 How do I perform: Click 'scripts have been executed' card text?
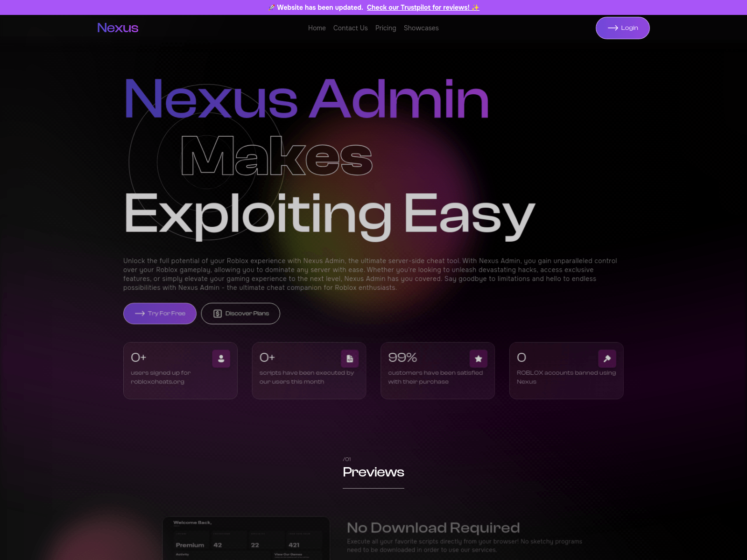(x=307, y=377)
